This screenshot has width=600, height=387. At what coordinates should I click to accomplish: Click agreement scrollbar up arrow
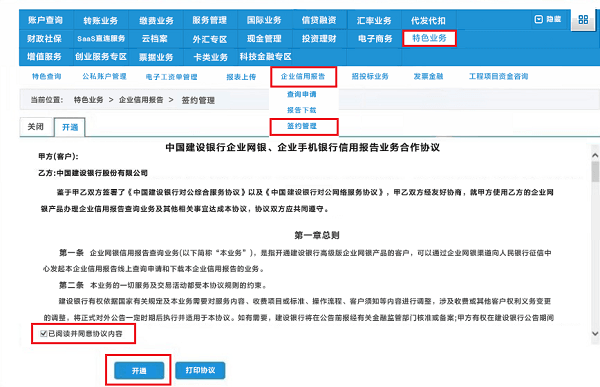coord(595,155)
